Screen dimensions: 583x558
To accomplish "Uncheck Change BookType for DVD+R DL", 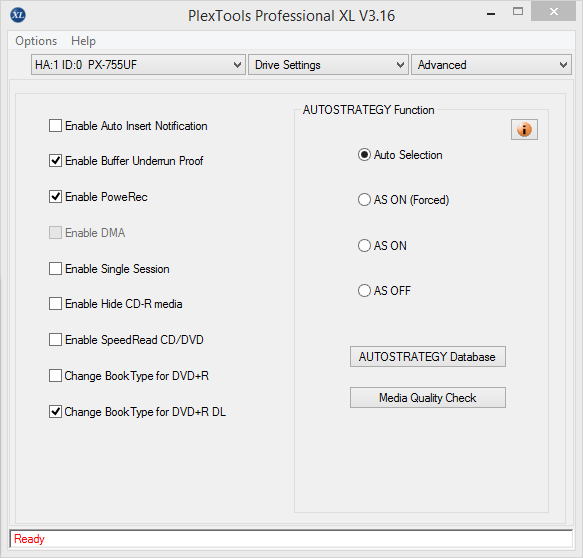I will pos(55,412).
